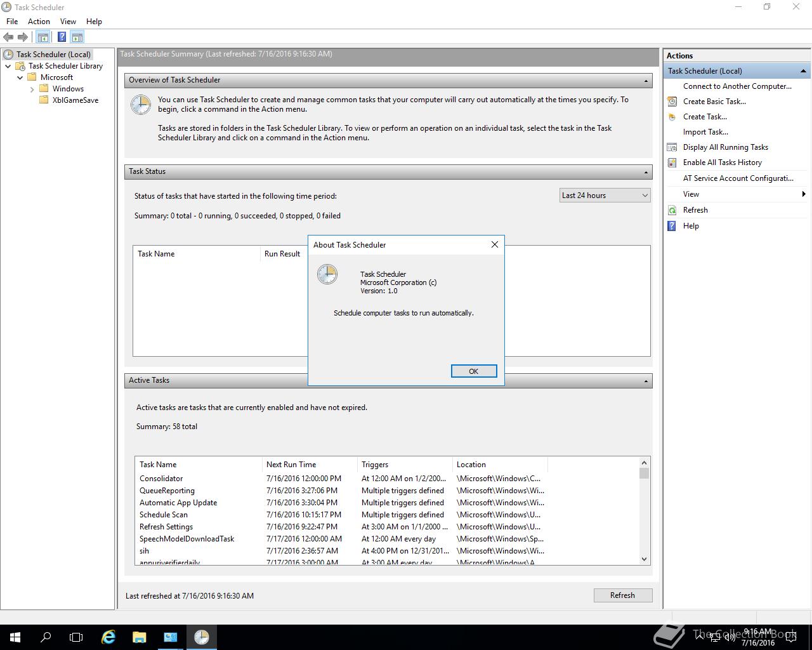812x650 pixels.
Task: Select the Microsoft folder in the tree
Action: 56,77
